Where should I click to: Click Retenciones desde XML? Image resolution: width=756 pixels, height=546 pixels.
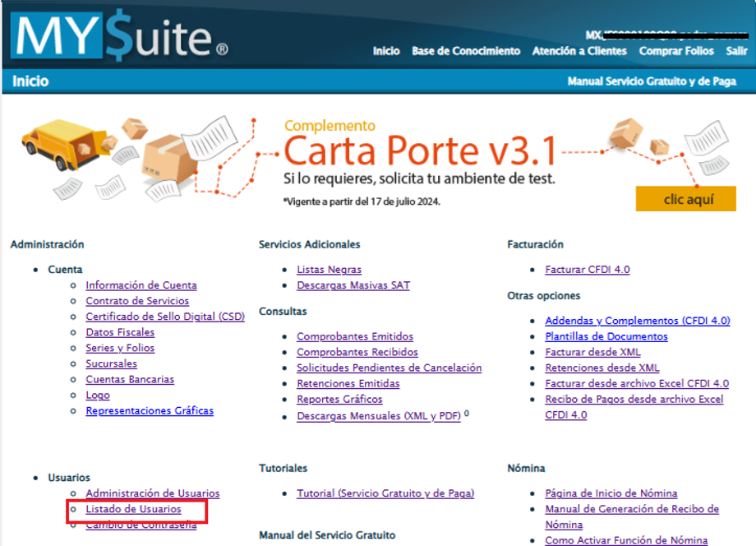click(602, 368)
